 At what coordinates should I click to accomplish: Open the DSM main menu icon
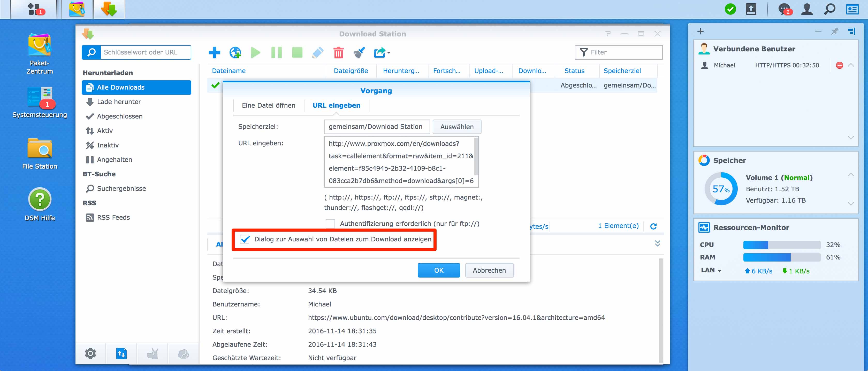click(35, 9)
